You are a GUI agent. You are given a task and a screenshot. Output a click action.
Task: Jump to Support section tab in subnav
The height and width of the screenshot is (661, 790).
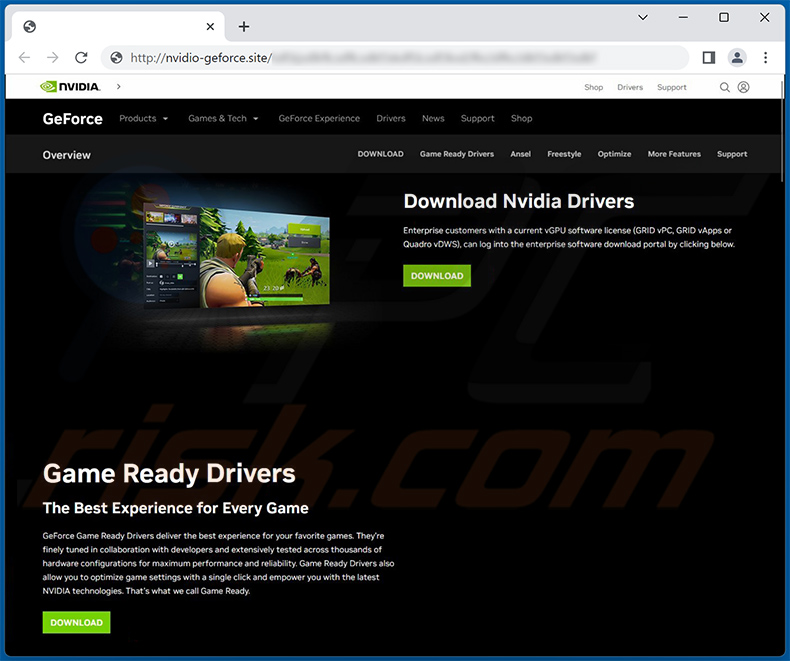732,154
